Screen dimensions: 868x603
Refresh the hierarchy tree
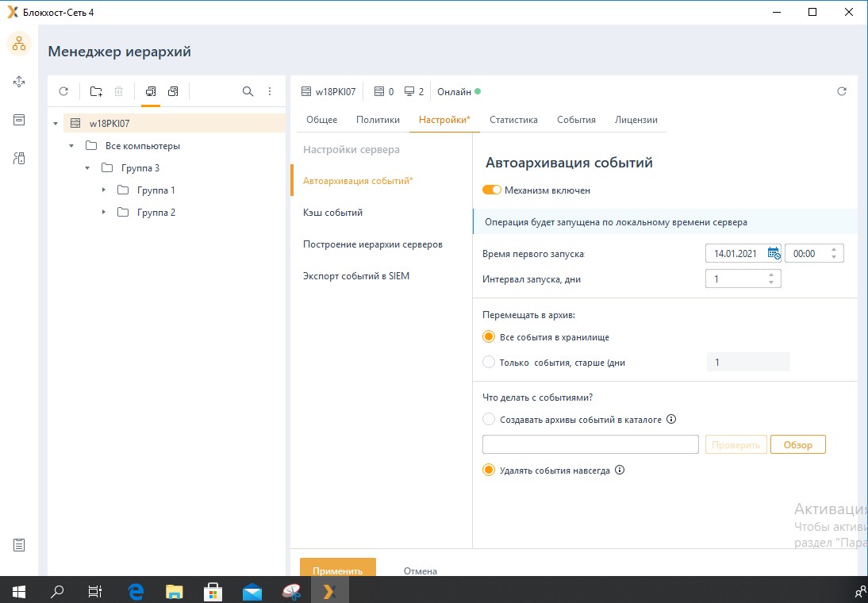coord(63,91)
